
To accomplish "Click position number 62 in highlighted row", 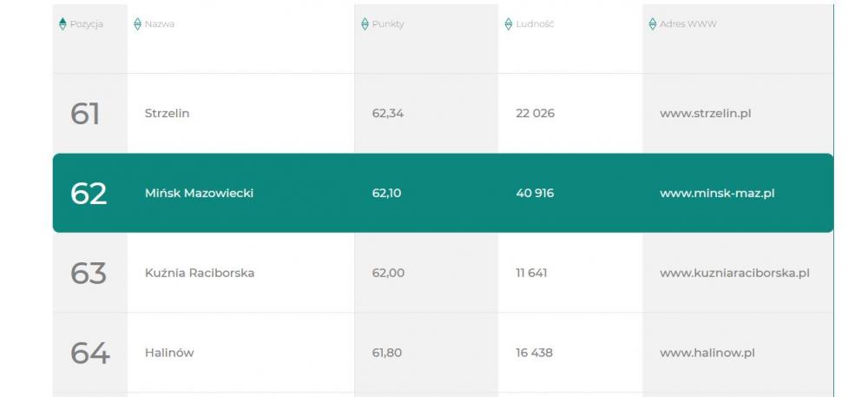I will coord(89,194).
